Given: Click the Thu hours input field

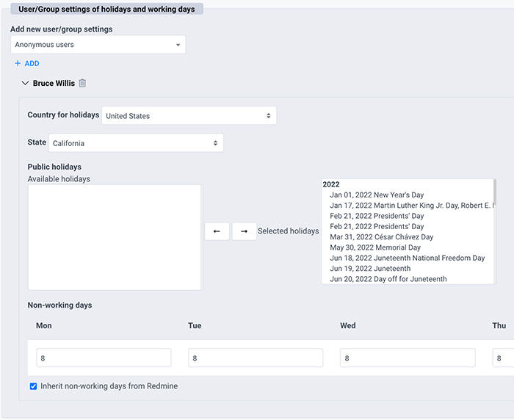Looking at the screenshot, I should [x=503, y=358].
